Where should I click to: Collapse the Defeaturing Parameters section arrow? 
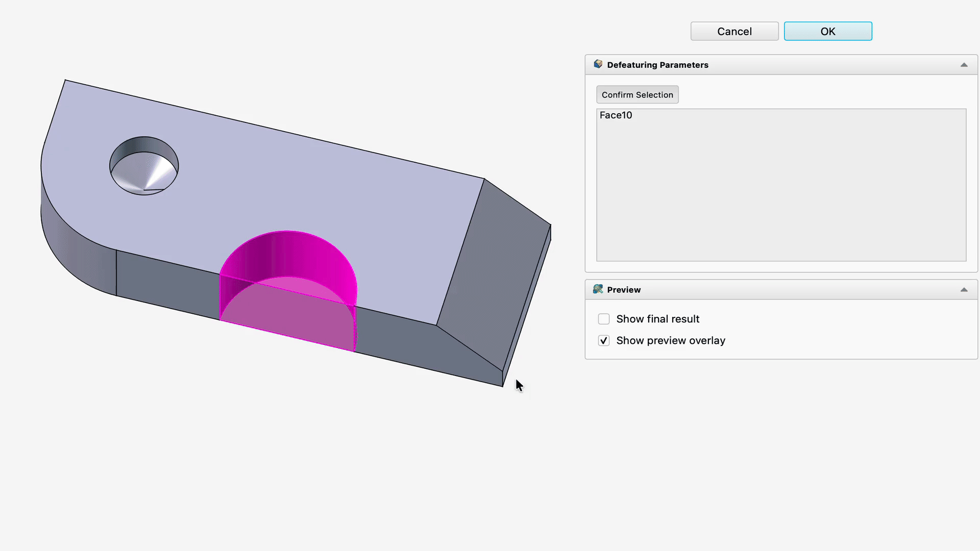point(964,65)
